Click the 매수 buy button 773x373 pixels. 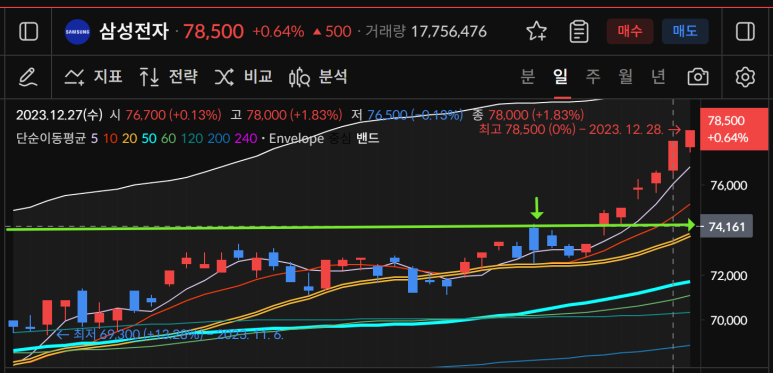[630, 32]
